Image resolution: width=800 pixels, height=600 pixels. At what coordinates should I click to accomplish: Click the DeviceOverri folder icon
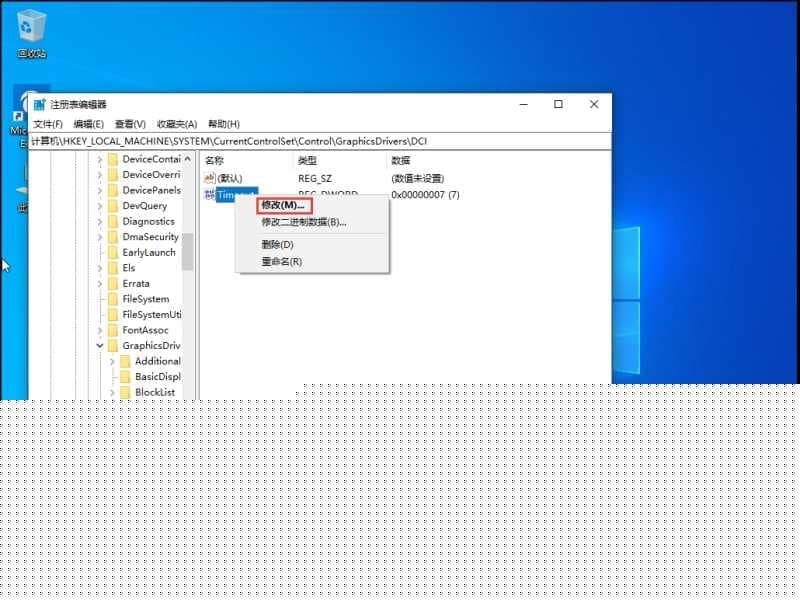click(113, 175)
